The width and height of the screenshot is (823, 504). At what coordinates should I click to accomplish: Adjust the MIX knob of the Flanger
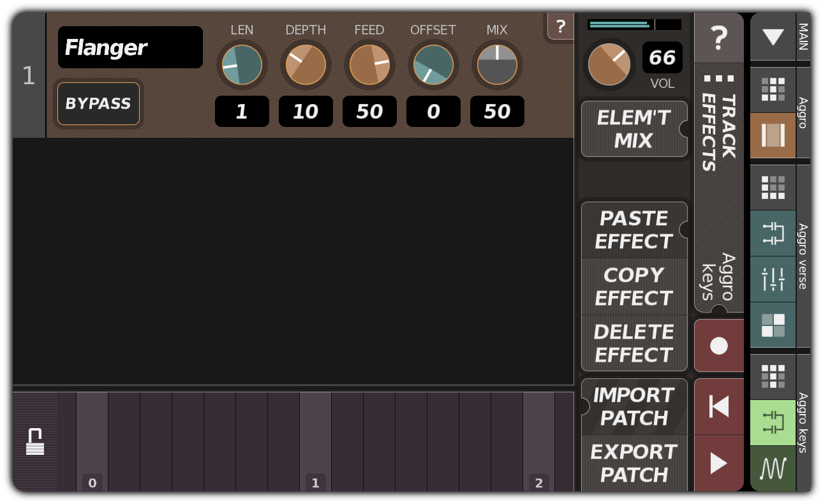(x=497, y=64)
